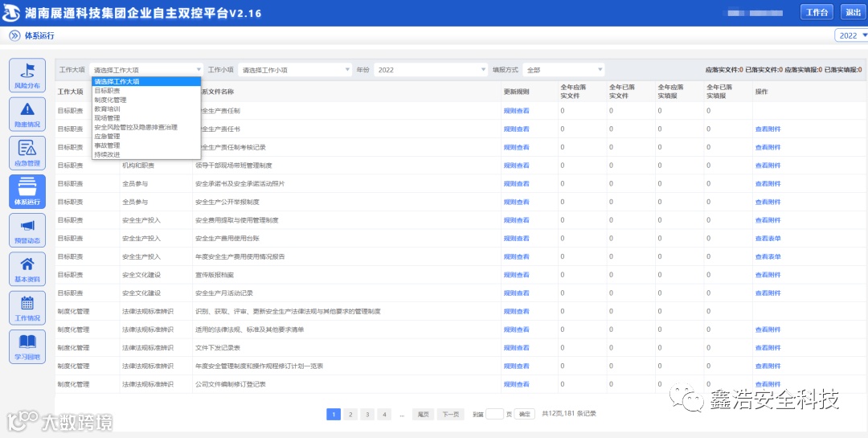Open the 学习园地 book icon
The height and width of the screenshot is (438, 868).
[x=27, y=346]
